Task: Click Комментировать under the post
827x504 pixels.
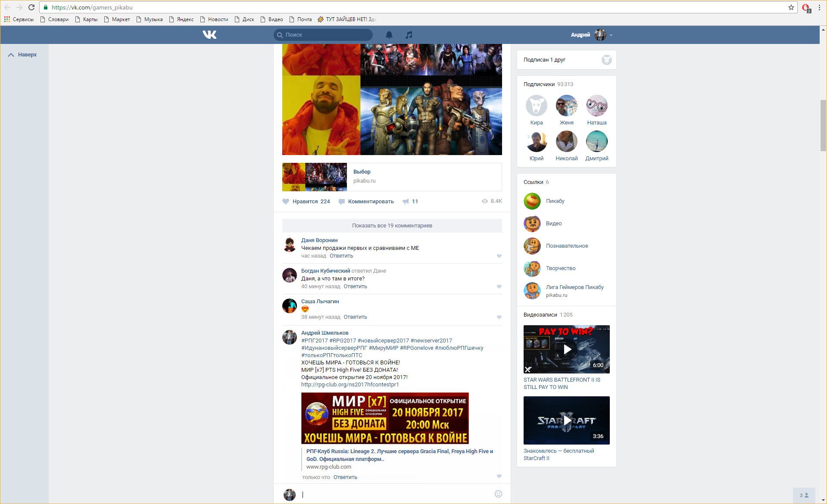Action: (x=366, y=201)
